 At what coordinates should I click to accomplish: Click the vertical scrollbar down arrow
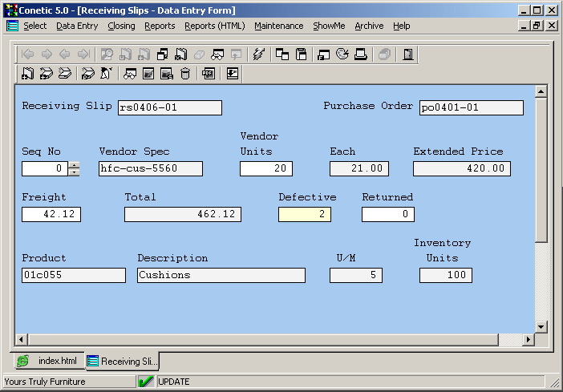coord(541,327)
